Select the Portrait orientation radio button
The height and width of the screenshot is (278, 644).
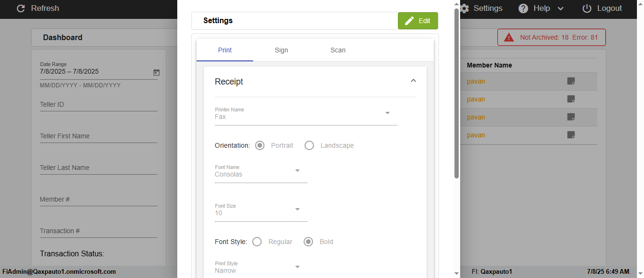point(260,145)
